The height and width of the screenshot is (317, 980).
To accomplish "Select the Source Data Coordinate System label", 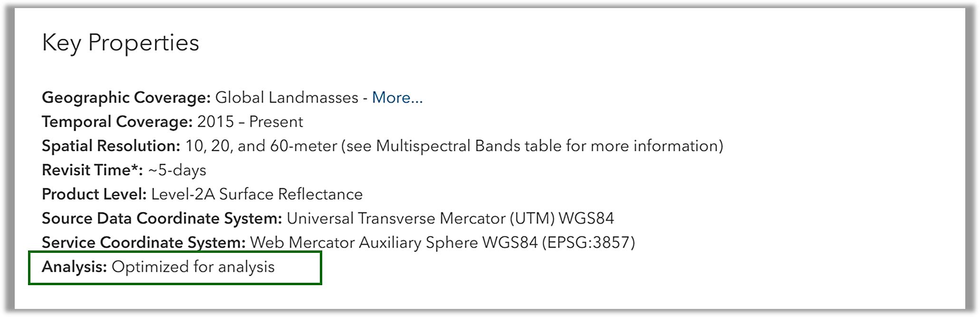I will [162, 219].
